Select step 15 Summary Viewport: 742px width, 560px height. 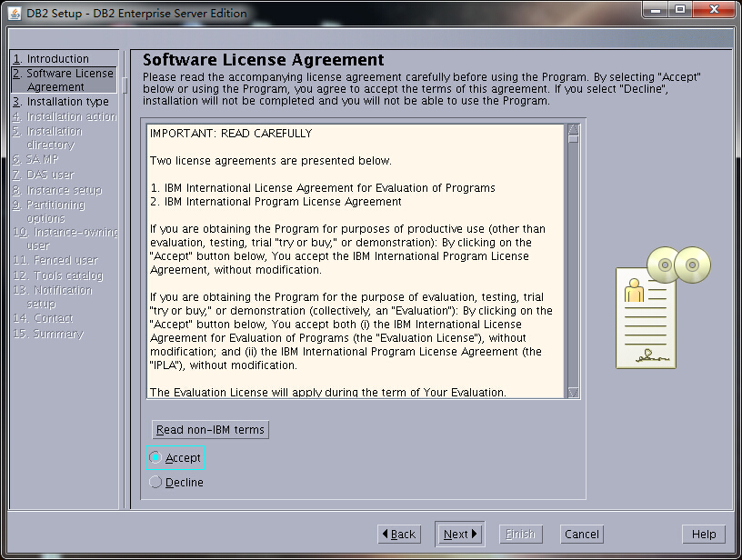48,334
